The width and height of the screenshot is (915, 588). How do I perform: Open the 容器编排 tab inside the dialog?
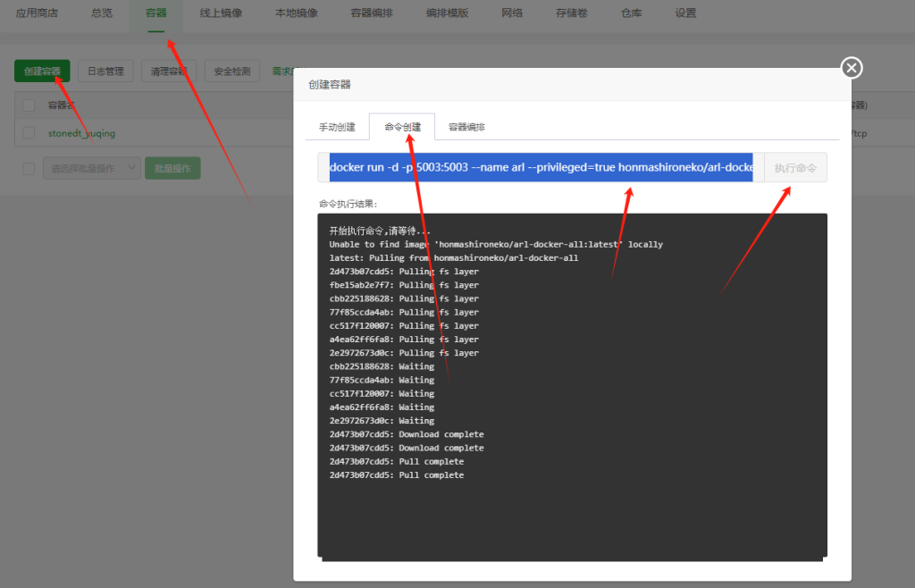466,127
